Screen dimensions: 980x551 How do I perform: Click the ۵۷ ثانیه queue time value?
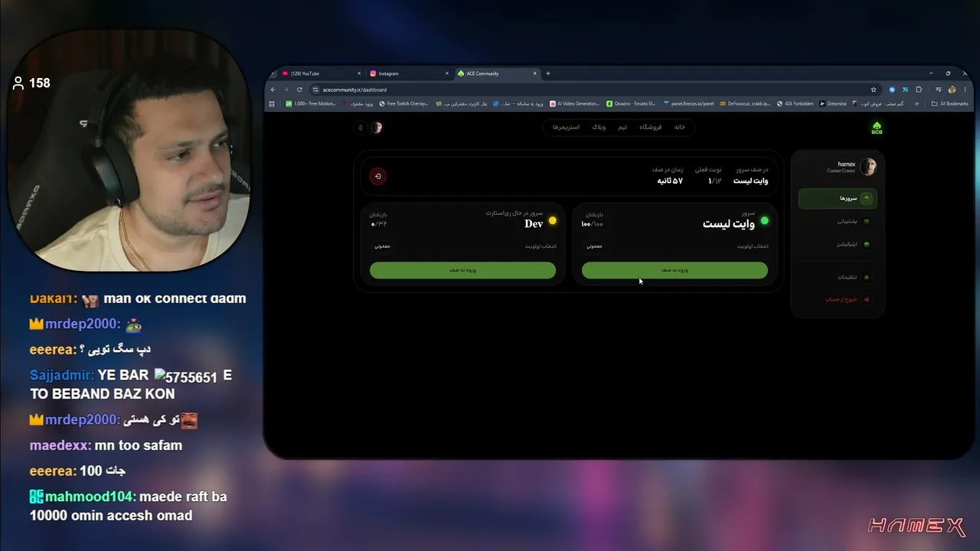(670, 181)
